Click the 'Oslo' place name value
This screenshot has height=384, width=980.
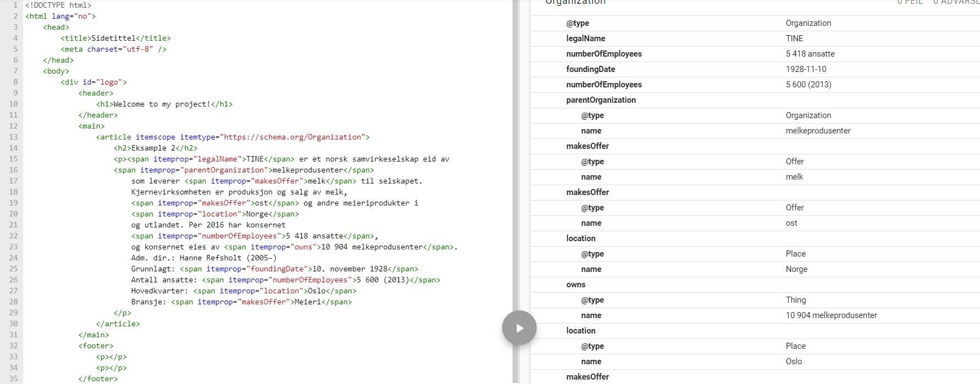794,361
